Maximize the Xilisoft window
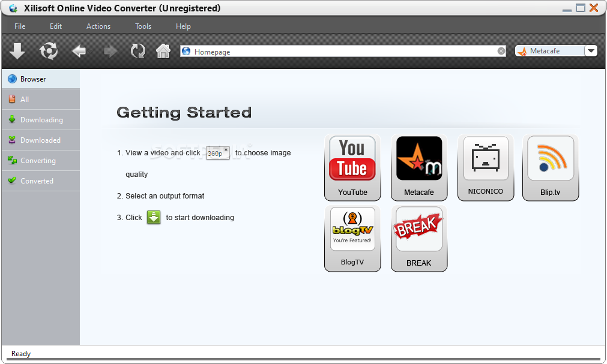The height and width of the screenshot is (364, 607). point(581,8)
